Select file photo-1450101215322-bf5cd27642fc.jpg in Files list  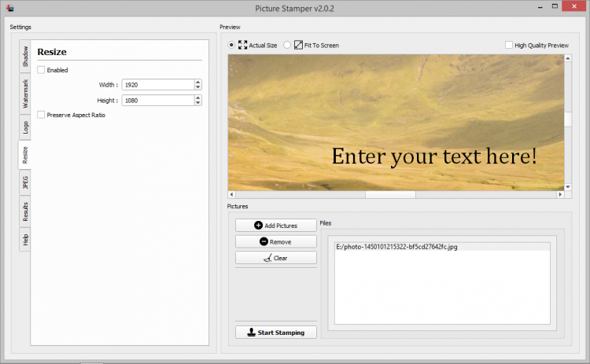442,247
